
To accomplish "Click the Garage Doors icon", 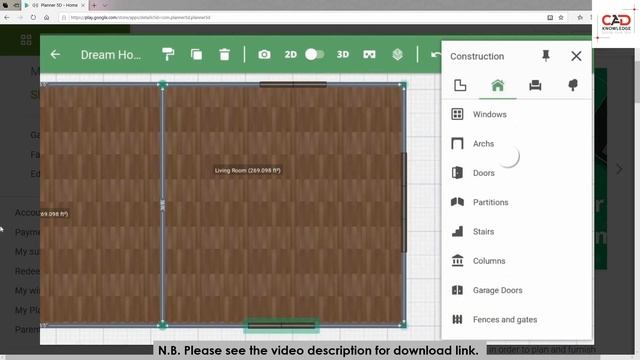I will tap(457, 290).
